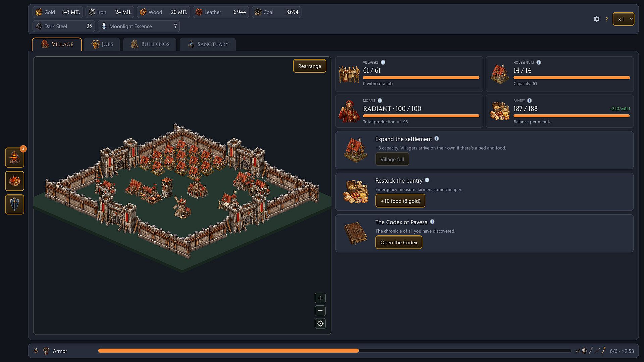The image size is (644, 362).
Task: Zoom in on the village map
Action: (x=320, y=298)
